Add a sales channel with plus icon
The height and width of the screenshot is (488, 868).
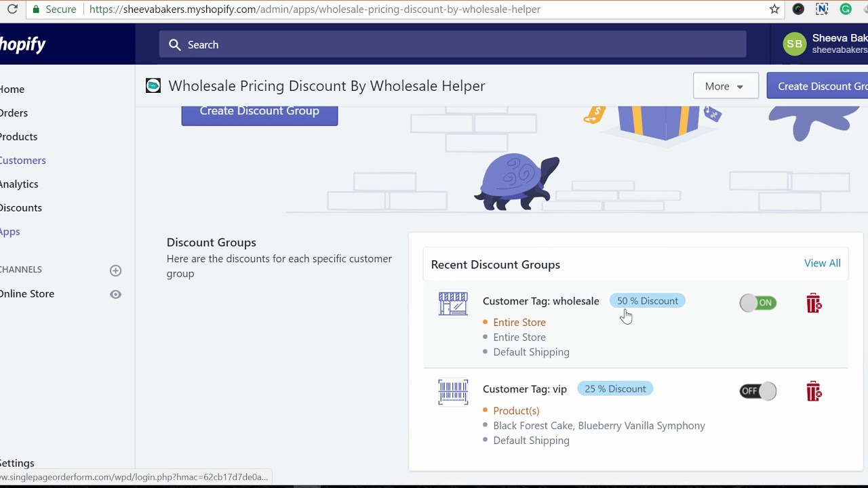click(x=115, y=270)
